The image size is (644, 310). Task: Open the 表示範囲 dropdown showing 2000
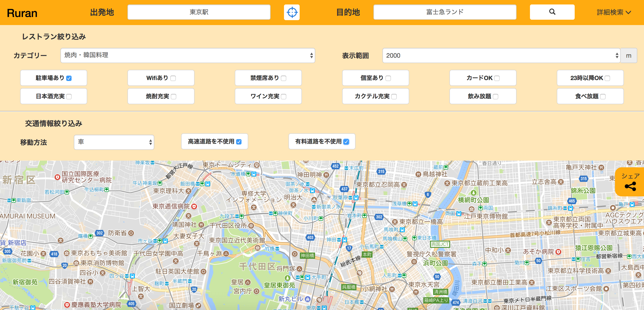point(501,55)
